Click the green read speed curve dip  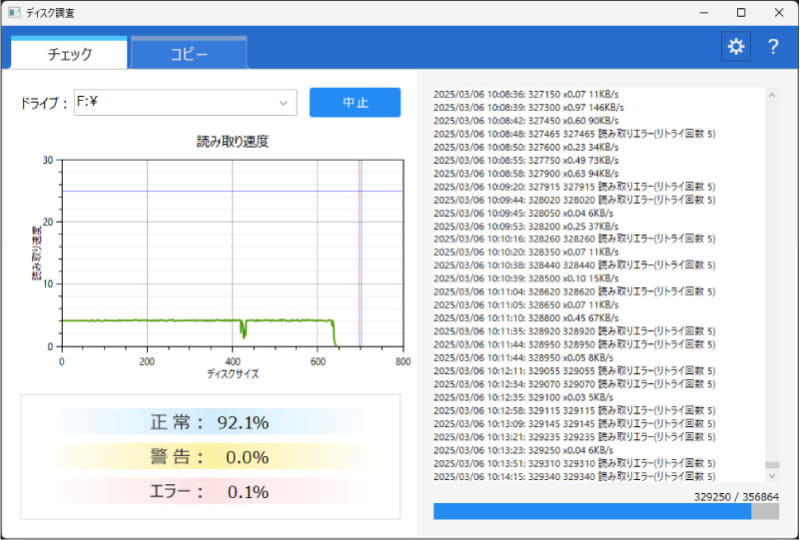[x=243, y=329]
